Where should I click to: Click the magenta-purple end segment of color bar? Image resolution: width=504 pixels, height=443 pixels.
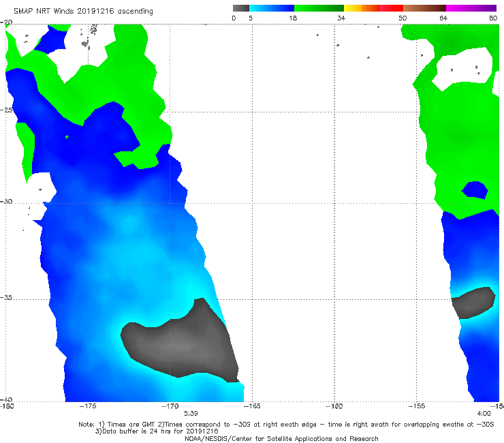471,8
